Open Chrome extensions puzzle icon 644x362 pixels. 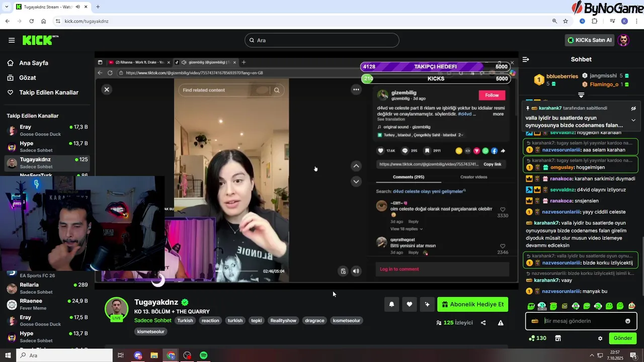[x=595, y=21]
